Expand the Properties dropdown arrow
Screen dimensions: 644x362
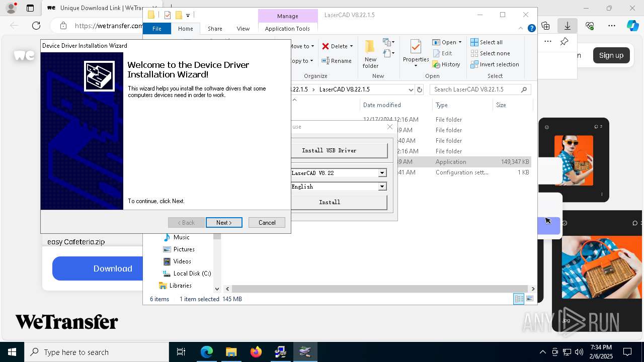point(416,65)
